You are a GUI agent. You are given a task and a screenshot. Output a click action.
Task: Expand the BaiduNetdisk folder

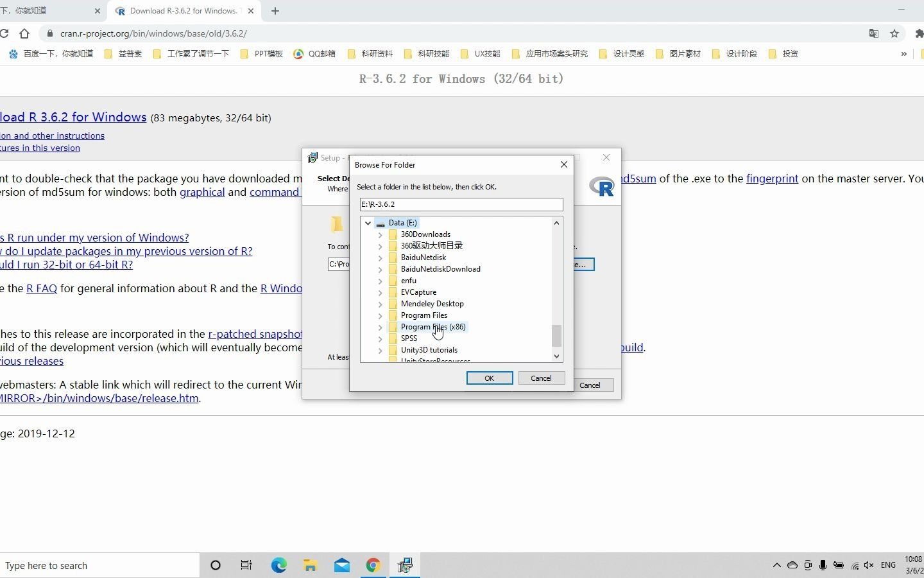click(380, 258)
